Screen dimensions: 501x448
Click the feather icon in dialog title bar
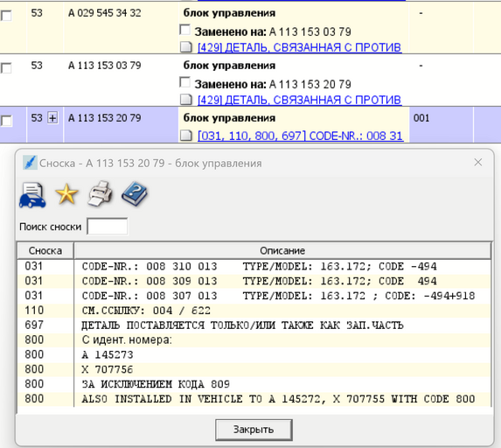click(x=30, y=163)
